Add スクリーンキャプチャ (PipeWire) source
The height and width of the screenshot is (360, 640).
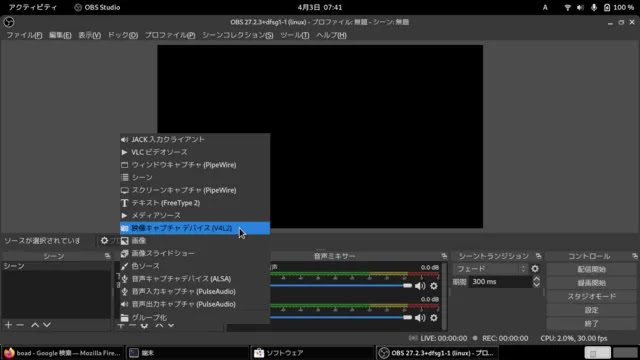(x=195, y=190)
